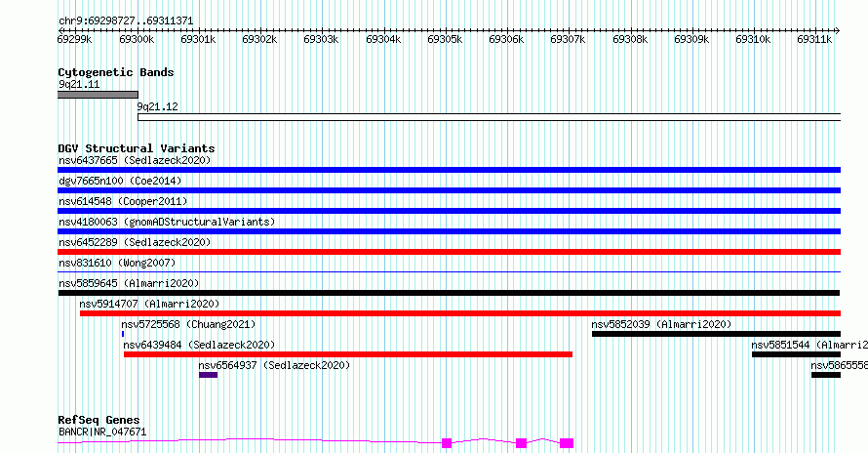
Task: Select the blue nsv614548 variant bar
Action: click(449, 211)
